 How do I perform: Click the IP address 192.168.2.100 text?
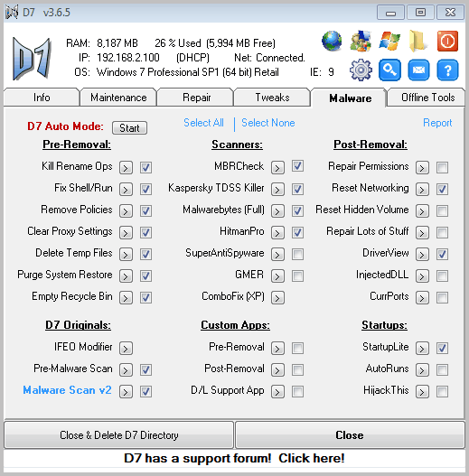[x=128, y=58]
